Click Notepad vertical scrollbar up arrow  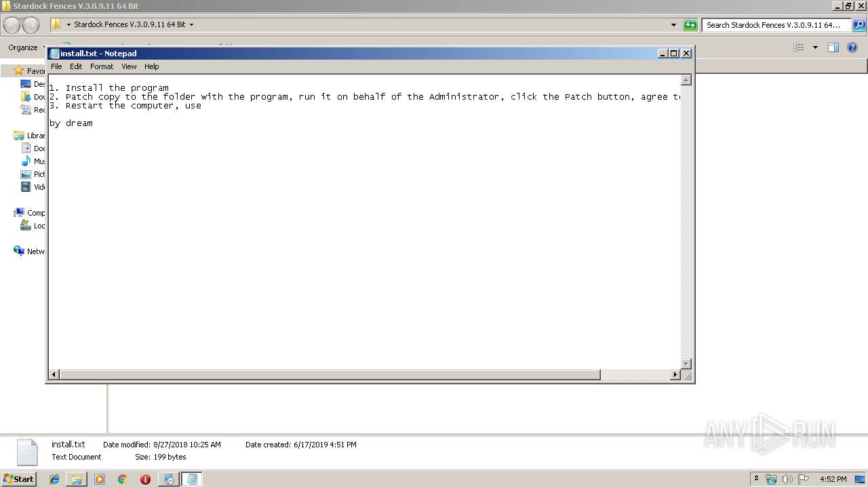pos(686,80)
